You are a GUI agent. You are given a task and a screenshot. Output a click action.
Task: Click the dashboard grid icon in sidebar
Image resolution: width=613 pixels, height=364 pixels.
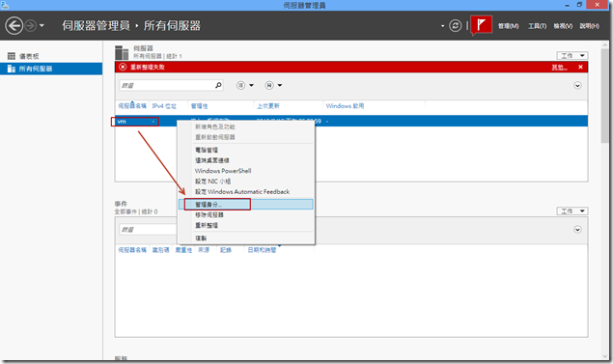point(12,56)
